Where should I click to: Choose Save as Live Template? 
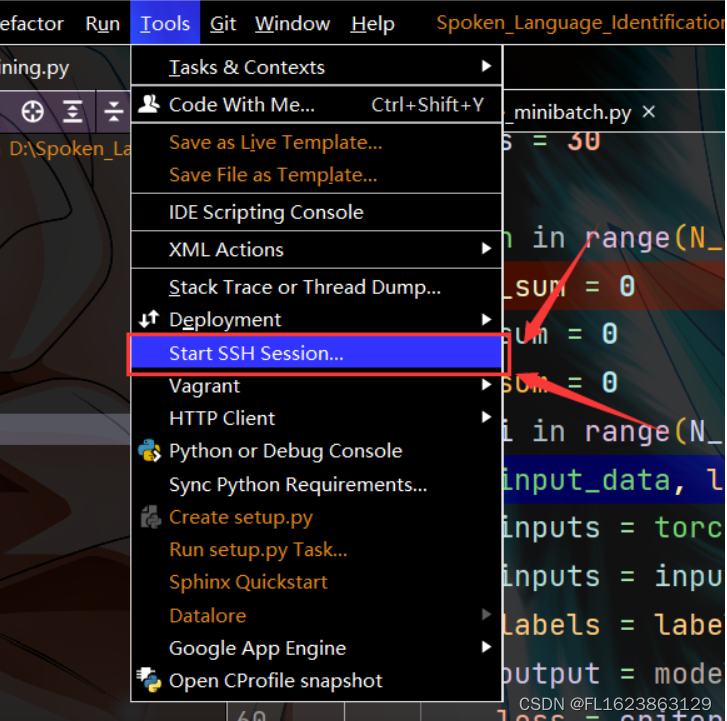(x=317, y=142)
